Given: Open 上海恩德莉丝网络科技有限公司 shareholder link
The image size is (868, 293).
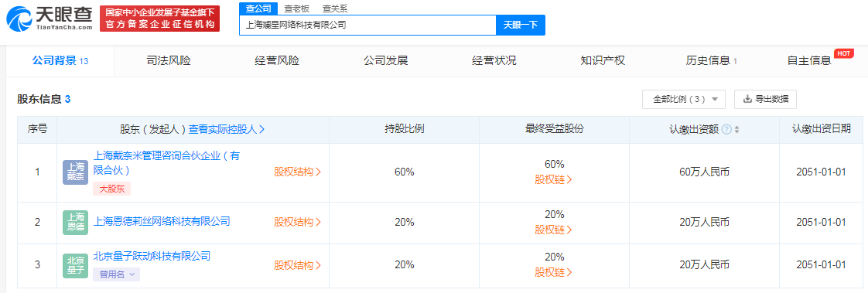Looking at the screenshot, I should tap(162, 222).
